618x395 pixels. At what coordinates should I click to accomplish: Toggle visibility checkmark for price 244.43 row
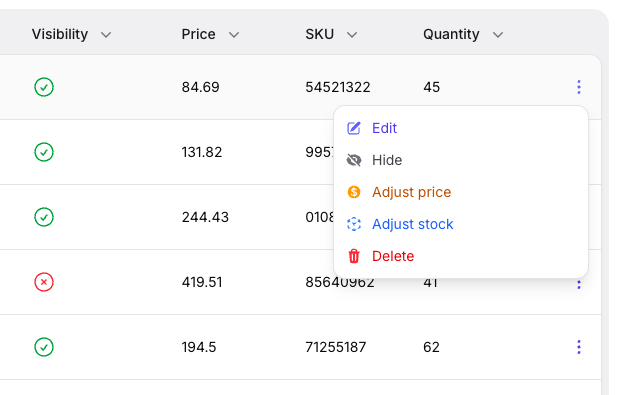pos(44,217)
